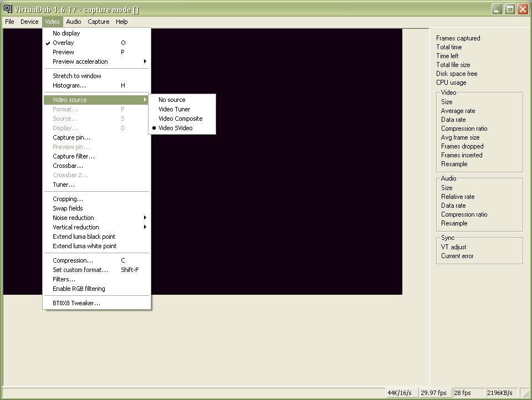This screenshot has height=400, width=532.
Task: Choose No source as video source
Action: [182, 100]
